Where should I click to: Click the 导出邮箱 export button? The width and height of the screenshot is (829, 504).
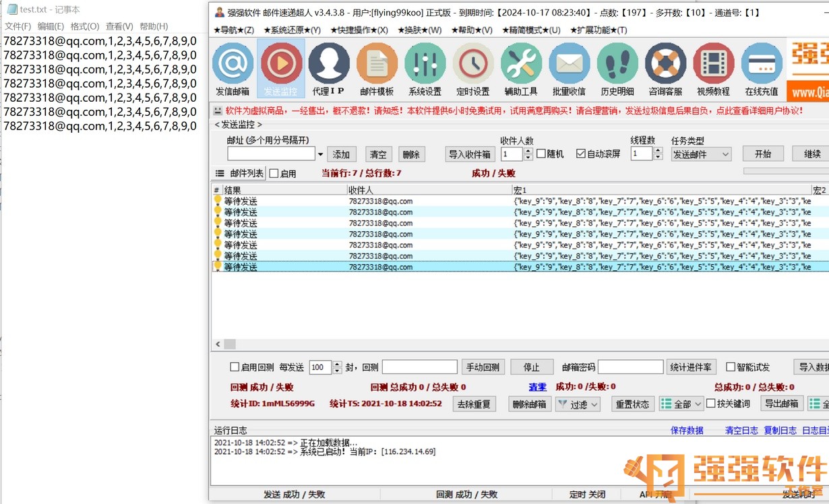click(782, 404)
